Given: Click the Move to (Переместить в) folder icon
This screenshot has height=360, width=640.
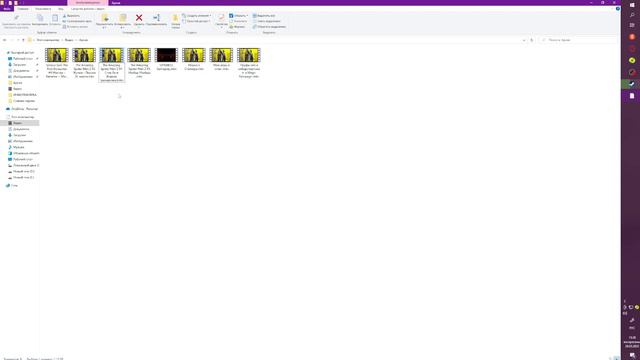Looking at the screenshot, I should click(x=105, y=18).
